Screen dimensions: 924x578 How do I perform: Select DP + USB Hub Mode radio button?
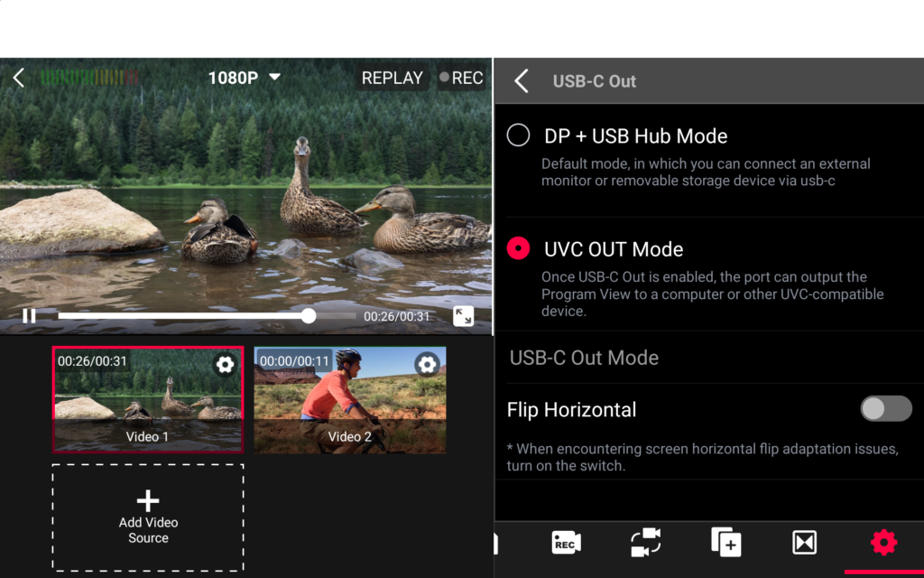(518, 135)
